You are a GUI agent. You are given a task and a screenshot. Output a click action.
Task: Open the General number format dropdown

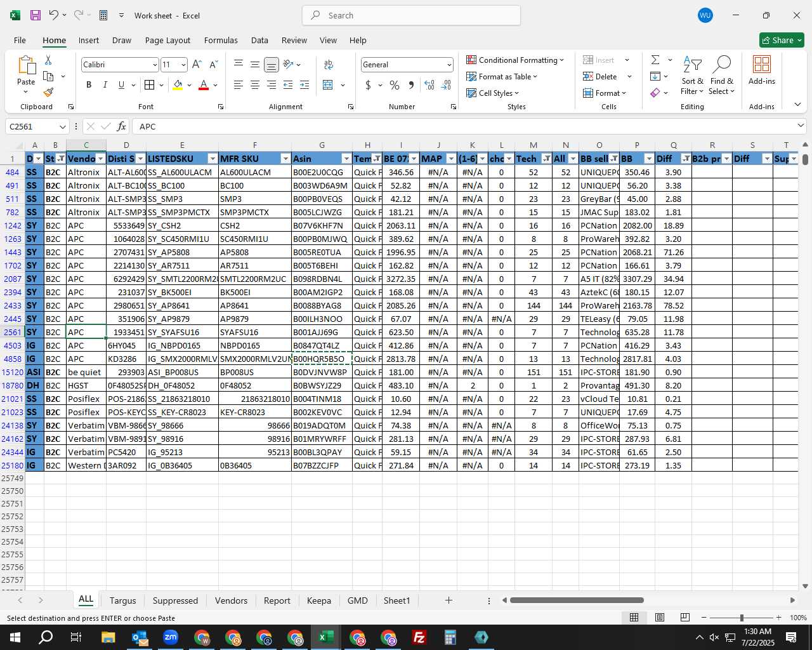coord(449,65)
